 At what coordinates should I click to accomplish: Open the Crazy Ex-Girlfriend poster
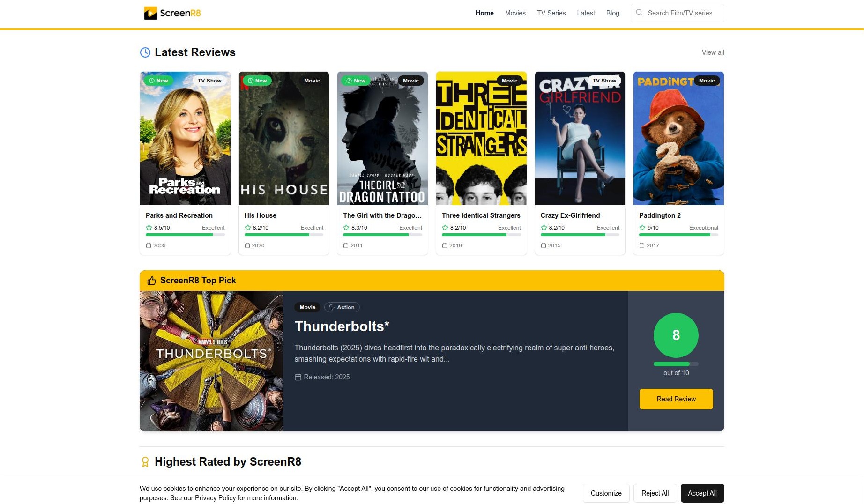(x=580, y=138)
